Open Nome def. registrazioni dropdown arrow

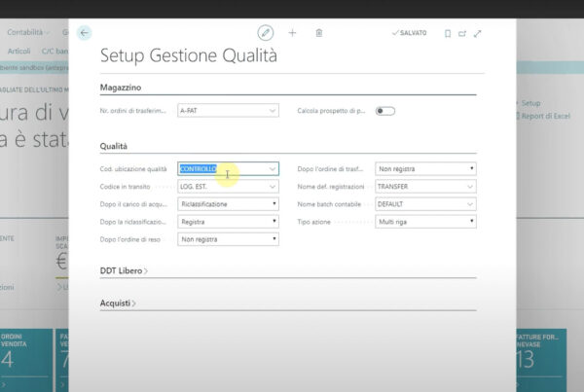click(x=470, y=187)
